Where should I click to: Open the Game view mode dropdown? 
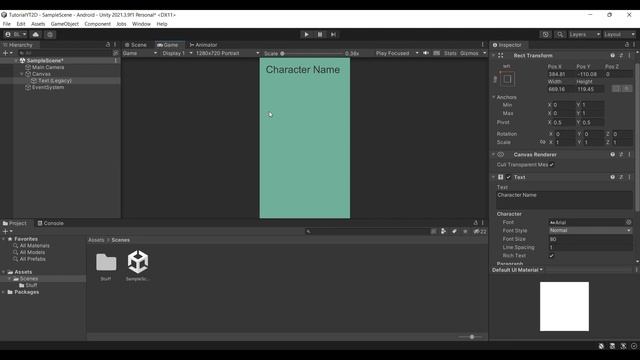pos(140,53)
